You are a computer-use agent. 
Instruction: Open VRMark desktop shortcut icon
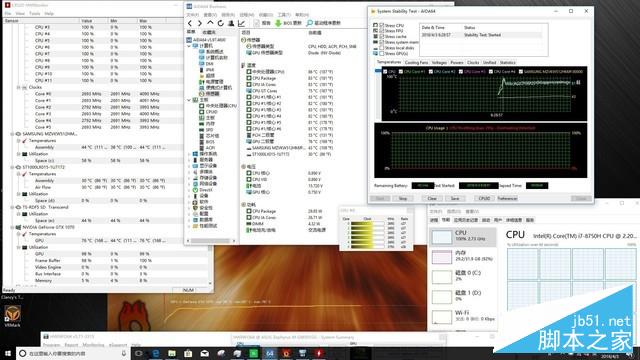pyautogui.click(x=12, y=315)
